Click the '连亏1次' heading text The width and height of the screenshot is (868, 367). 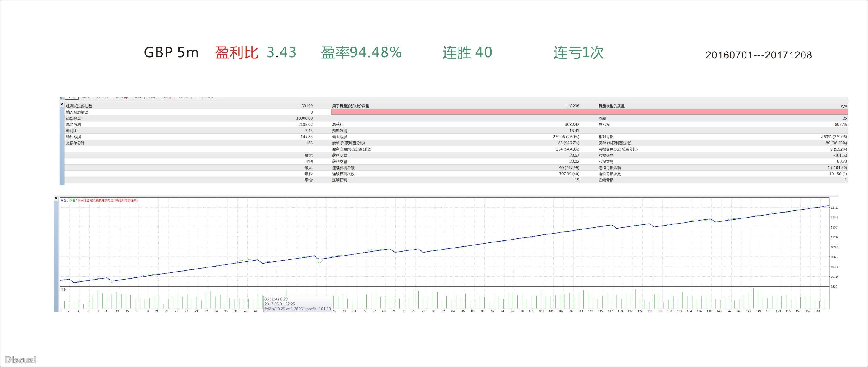click(x=579, y=52)
